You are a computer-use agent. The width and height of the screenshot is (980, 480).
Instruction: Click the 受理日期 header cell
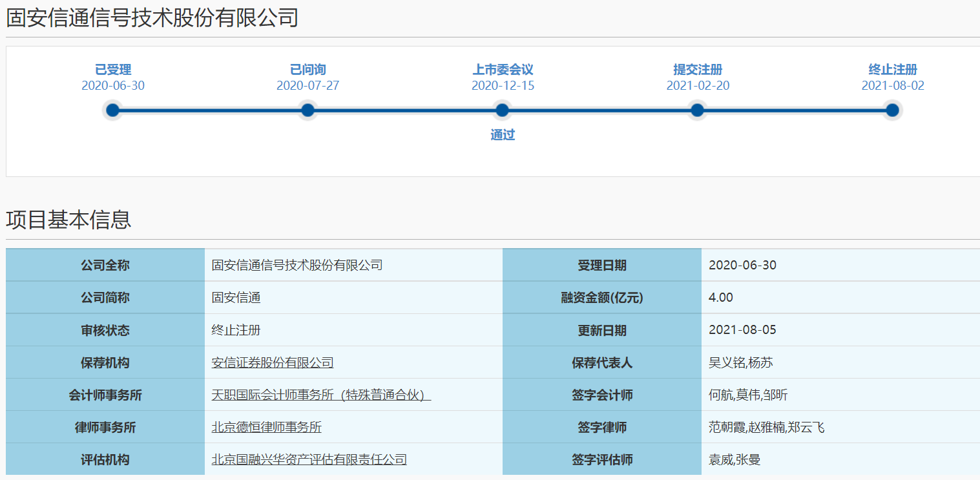click(x=602, y=266)
